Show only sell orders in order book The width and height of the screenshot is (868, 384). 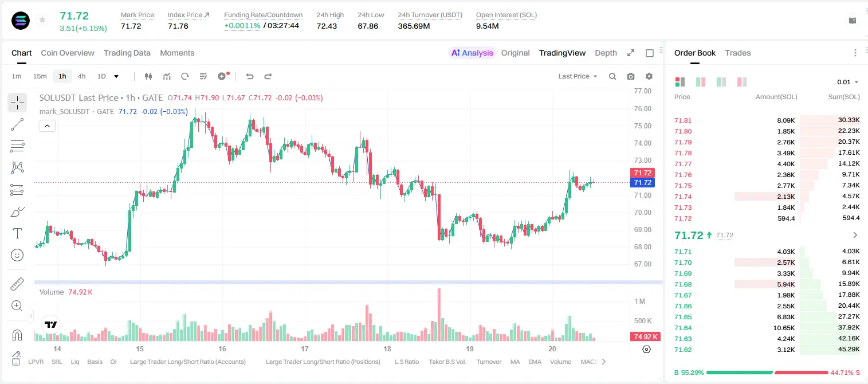click(742, 82)
